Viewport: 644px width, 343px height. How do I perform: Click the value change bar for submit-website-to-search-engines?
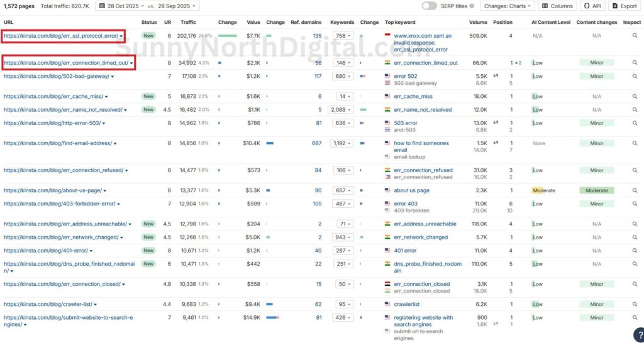(272, 318)
